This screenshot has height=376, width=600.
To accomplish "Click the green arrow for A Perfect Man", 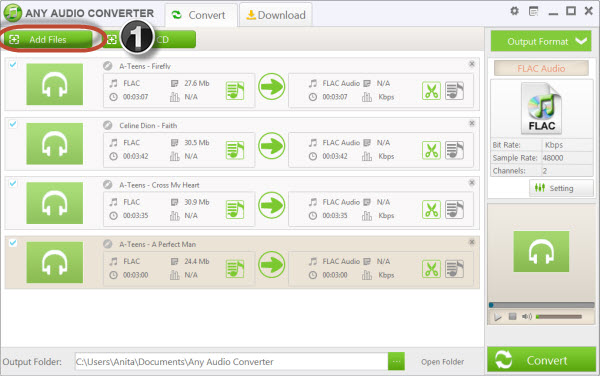I will point(272,265).
